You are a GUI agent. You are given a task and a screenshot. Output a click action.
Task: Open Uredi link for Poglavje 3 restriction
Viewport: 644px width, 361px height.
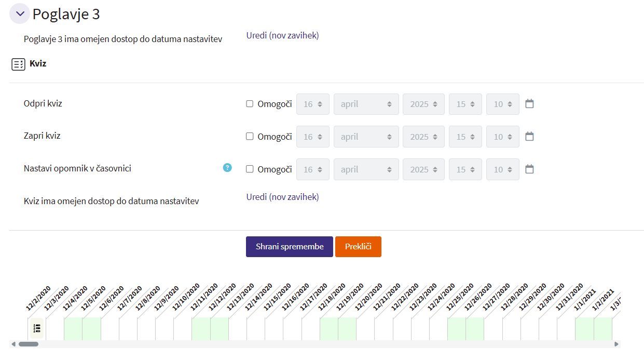(282, 35)
